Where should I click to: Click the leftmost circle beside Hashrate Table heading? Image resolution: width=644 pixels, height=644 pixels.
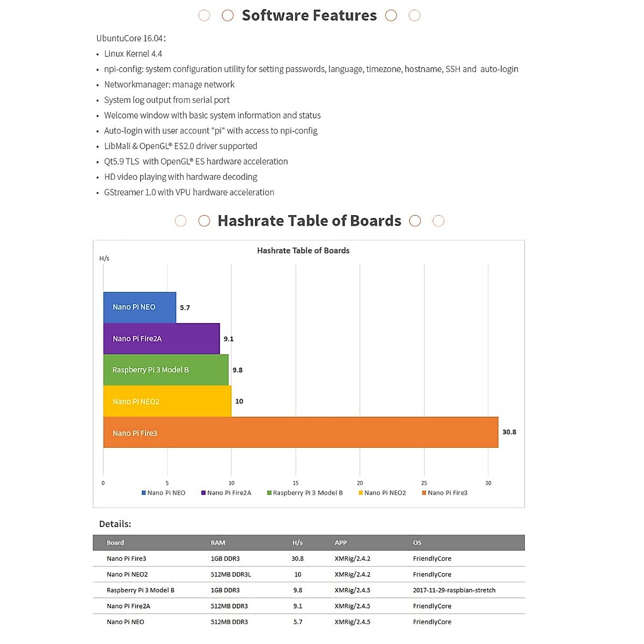click(x=180, y=221)
